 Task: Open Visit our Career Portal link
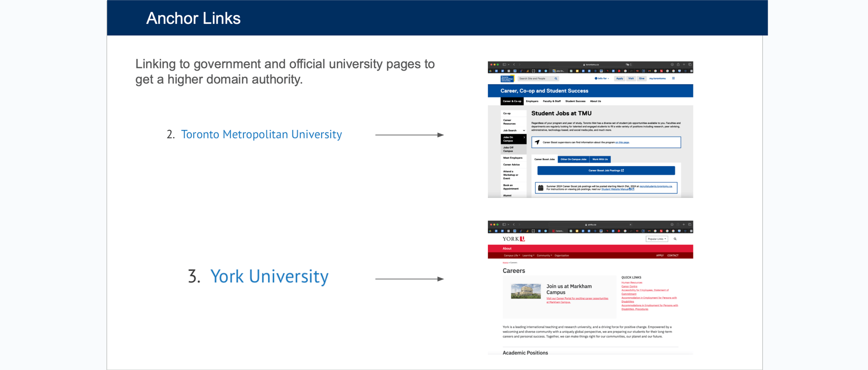(x=577, y=300)
